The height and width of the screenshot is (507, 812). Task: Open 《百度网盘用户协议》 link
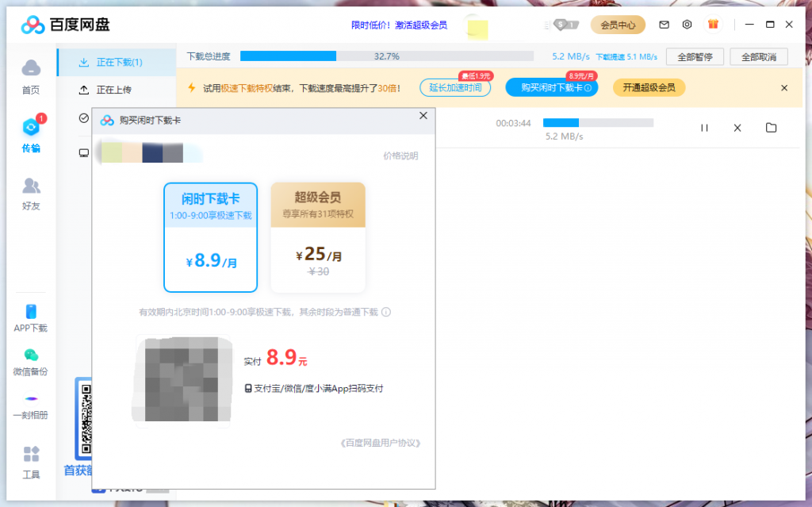click(x=381, y=443)
